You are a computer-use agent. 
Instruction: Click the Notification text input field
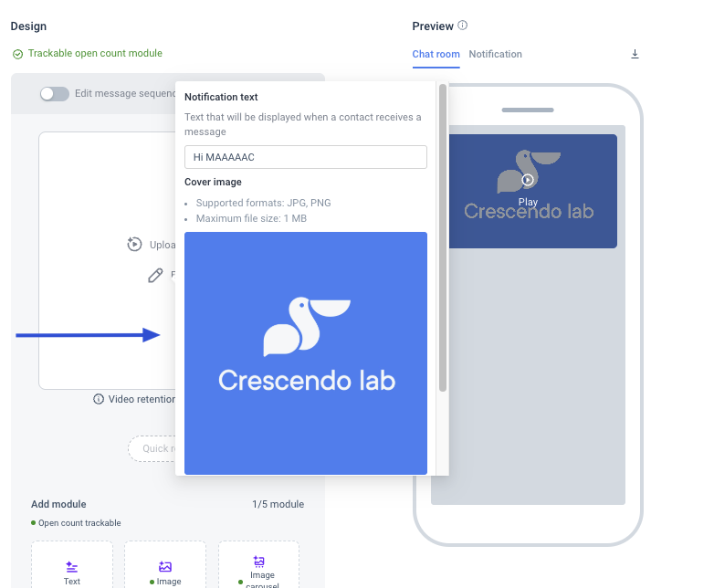(x=306, y=157)
